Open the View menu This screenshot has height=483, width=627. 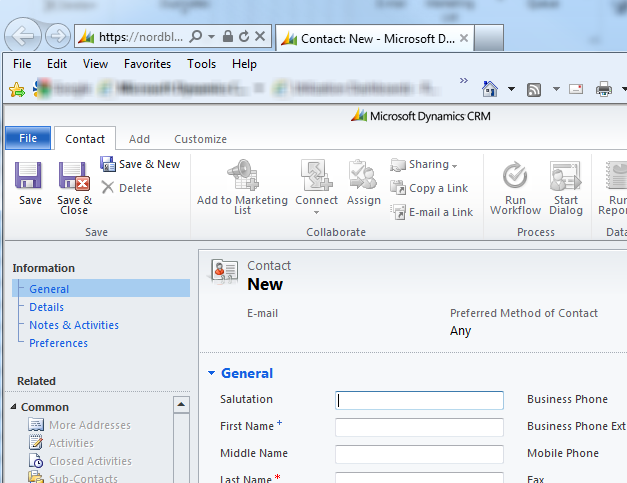pos(95,64)
